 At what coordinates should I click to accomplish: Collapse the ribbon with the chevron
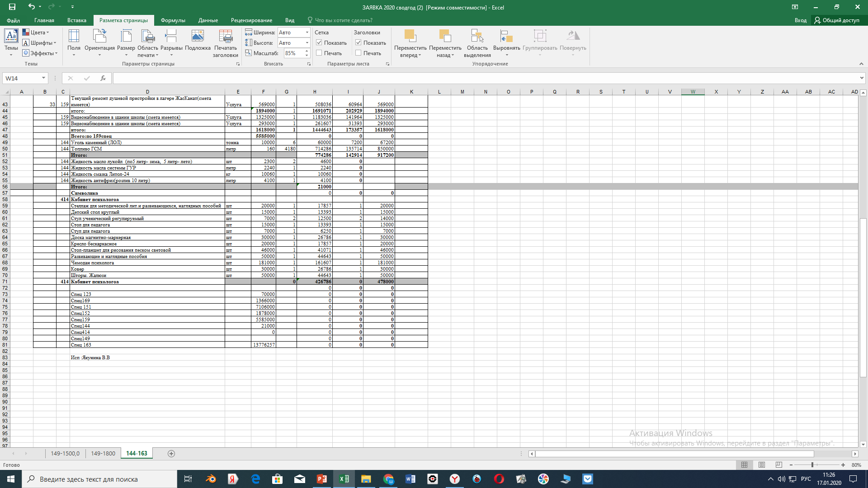[x=861, y=64]
